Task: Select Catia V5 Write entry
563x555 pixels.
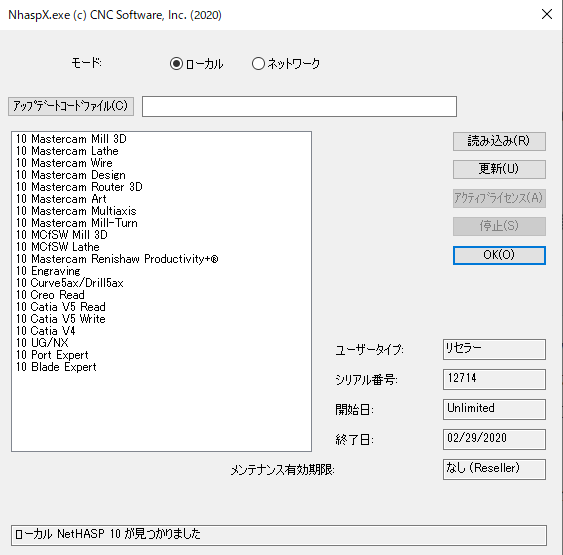Action: pyautogui.click(x=61, y=319)
